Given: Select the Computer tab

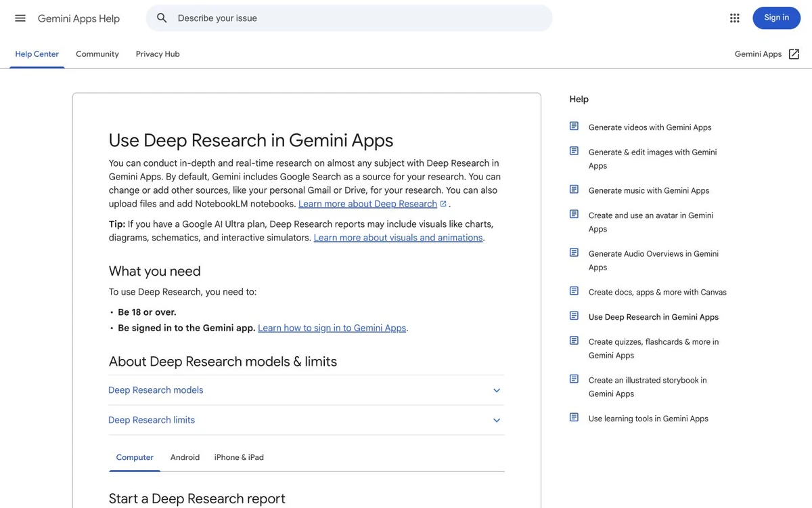Looking at the screenshot, I should click(135, 457).
